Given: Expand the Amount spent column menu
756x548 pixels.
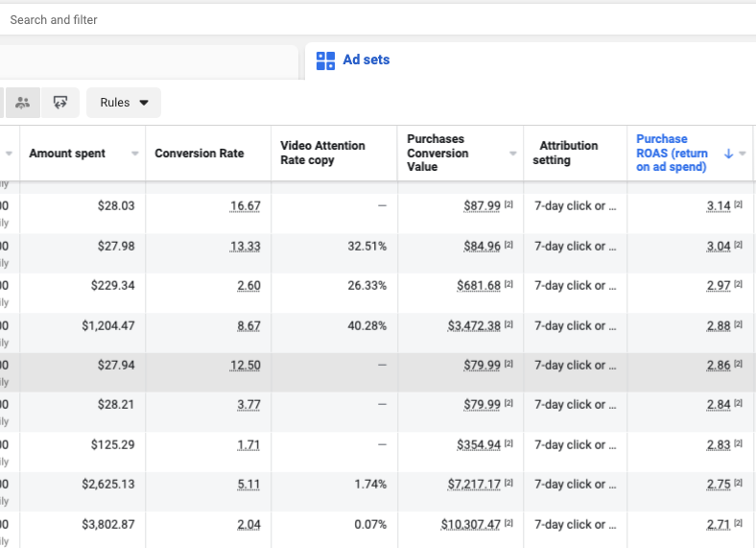Looking at the screenshot, I should click(134, 154).
